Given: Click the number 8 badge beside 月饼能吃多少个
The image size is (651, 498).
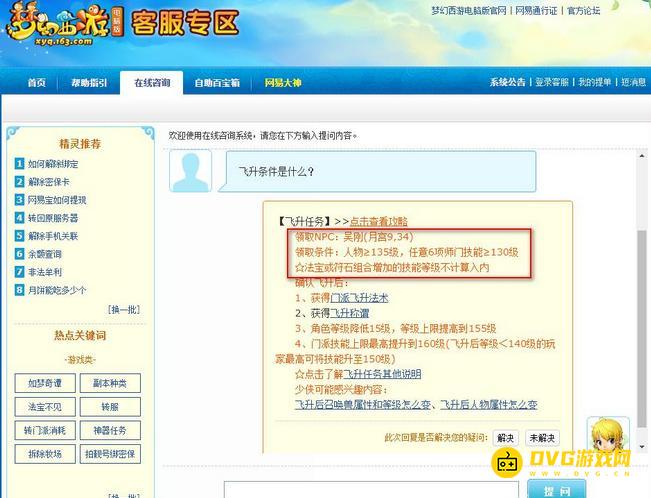Looking at the screenshot, I should (x=19, y=290).
